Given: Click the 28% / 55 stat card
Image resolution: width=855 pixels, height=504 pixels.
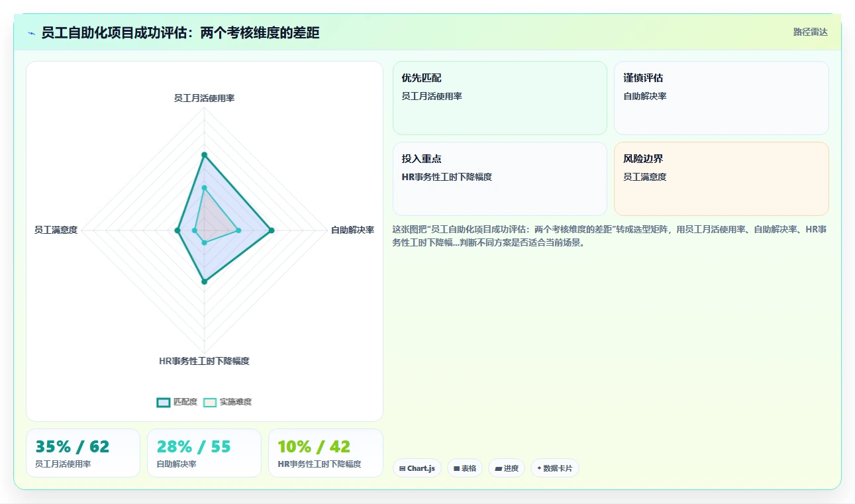Looking at the screenshot, I should click(x=204, y=453).
